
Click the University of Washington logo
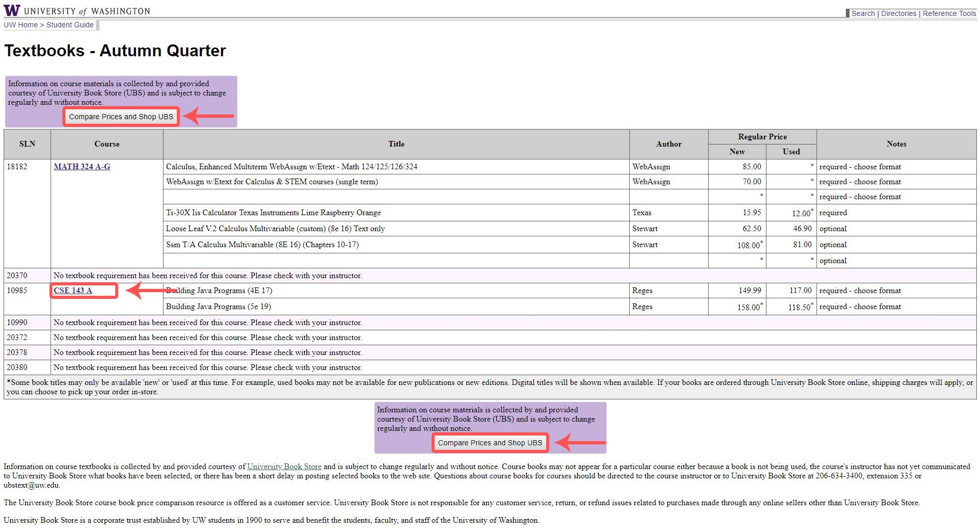[77, 10]
